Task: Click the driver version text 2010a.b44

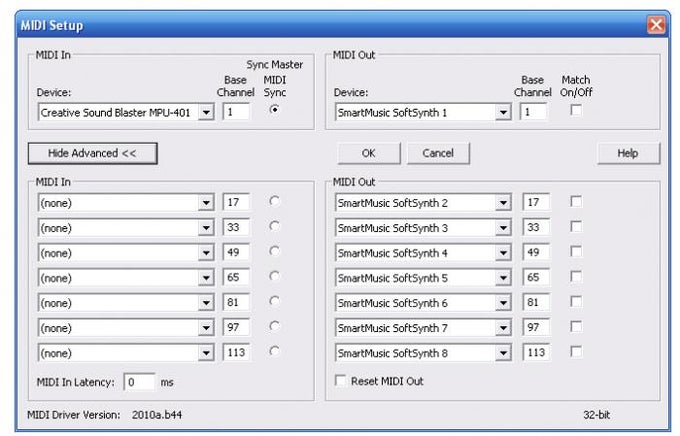Action: coord(157,415)
